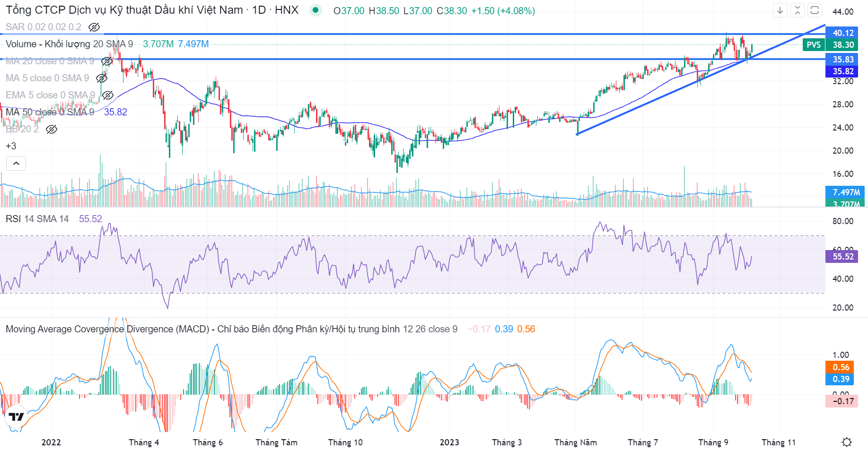868x451 pixels.
Task: Click the RSI value 55.52 in legend
Action: point(90,219)
